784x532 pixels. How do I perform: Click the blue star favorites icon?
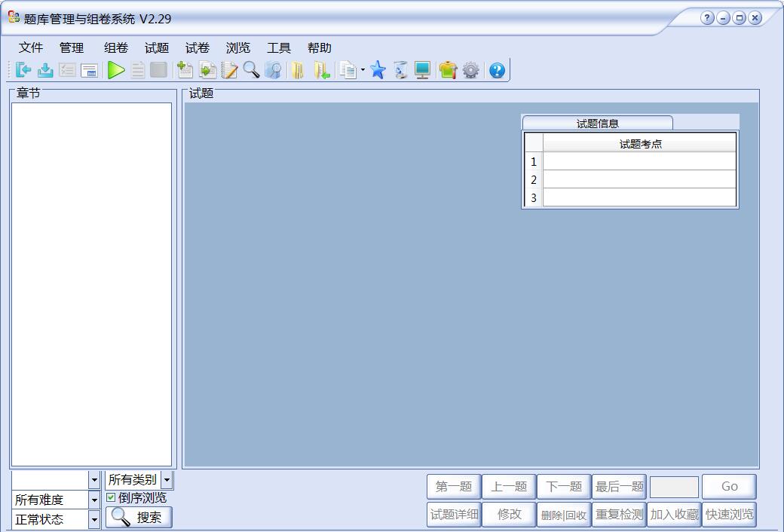pos(377,70)
